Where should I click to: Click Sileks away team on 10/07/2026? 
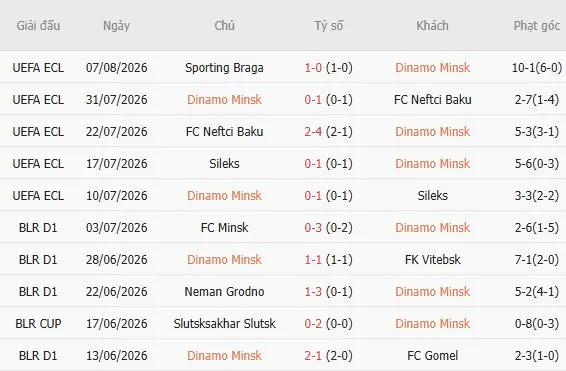coord(432,196)
